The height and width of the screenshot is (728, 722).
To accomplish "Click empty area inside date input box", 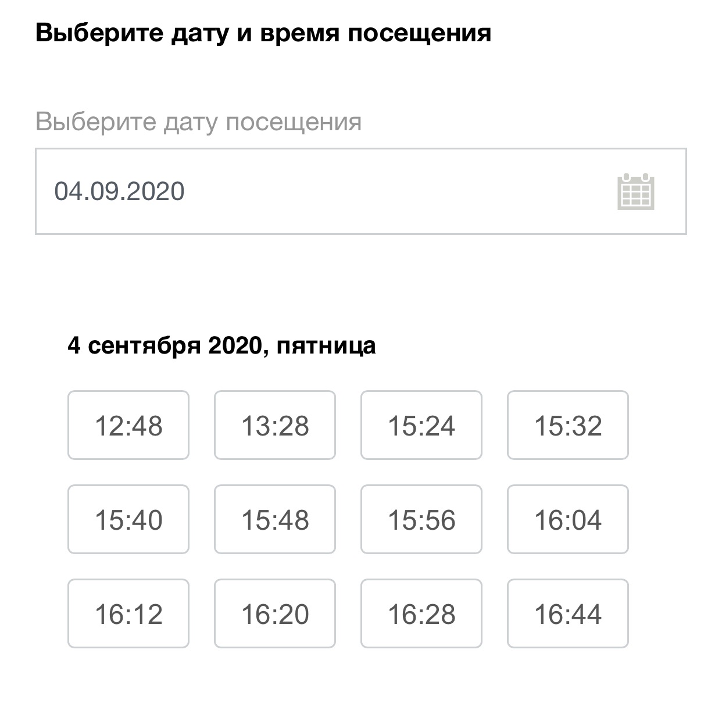I will point(395,191).
